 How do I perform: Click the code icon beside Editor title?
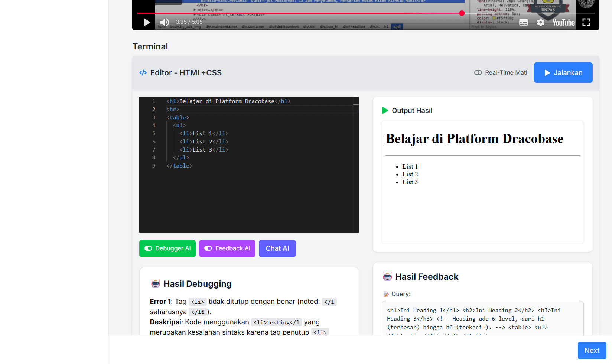(x=143, y=73)
